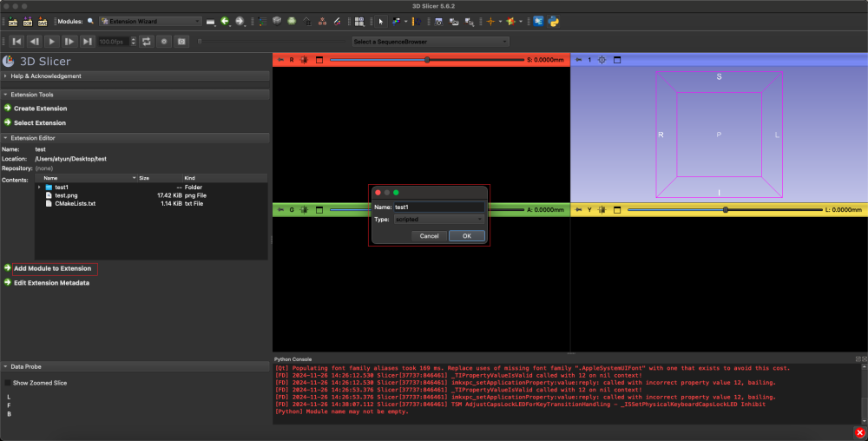Open the crosshair options icon
The image size is (868, 441).
[x=493, y=21]
